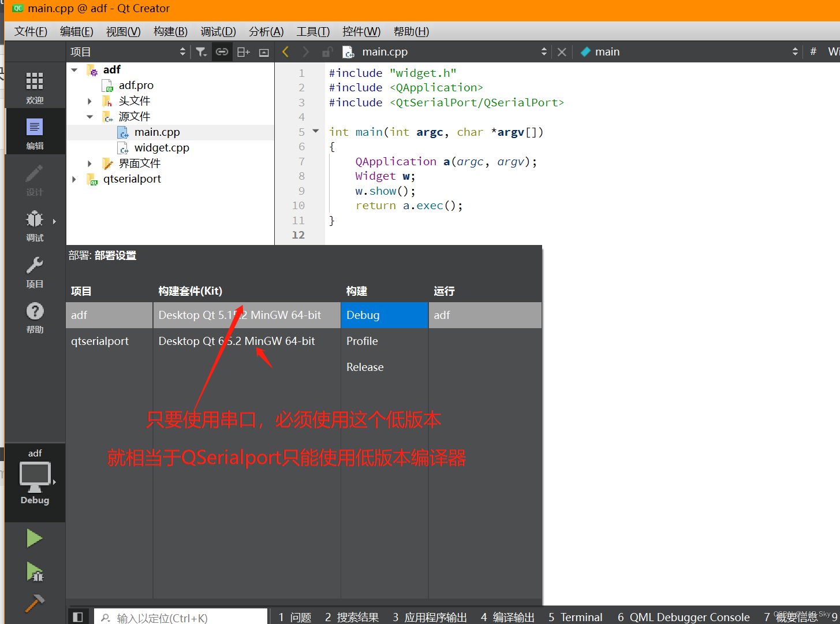Open the 5 Terminal pane

click(576, 618)
